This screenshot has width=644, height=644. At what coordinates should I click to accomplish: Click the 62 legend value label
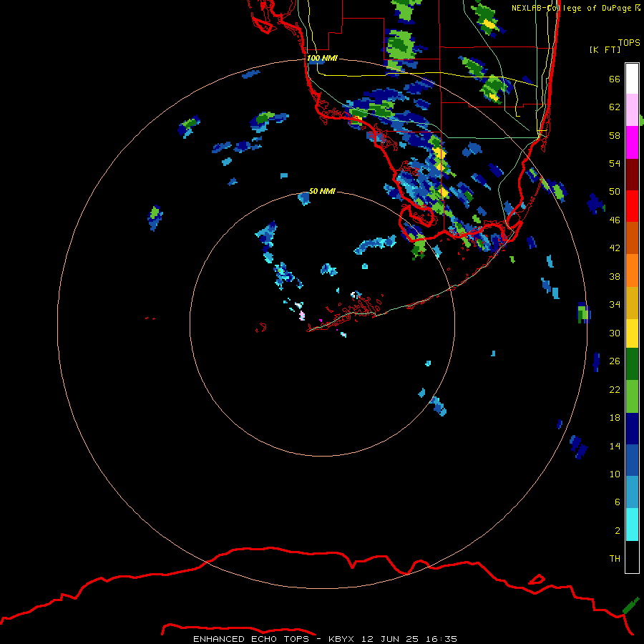tap(615, 107)
